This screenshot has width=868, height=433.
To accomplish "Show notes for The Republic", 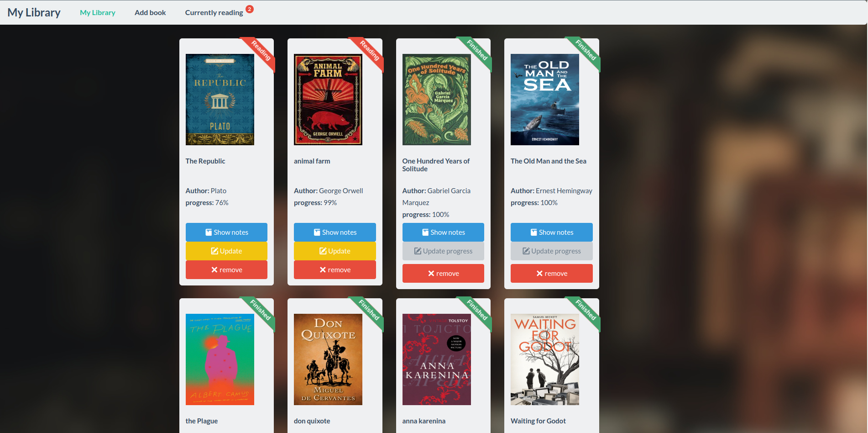I will [x=226, y=232].
